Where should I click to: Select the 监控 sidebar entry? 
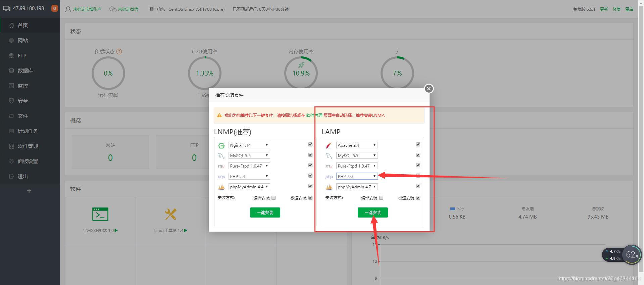pyautogui.click(x=30, y=86)
